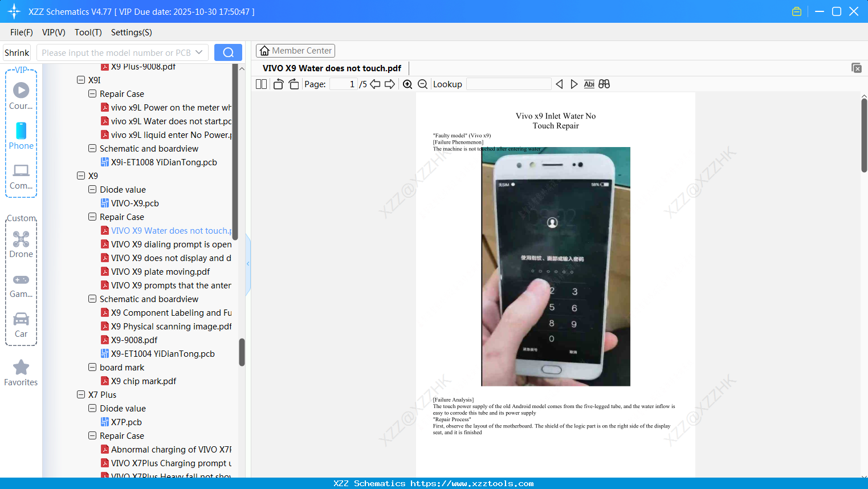The height and width of the screenshot is (489, 868).
Task: Open VIVO X9 prompts that the antenna file
Action: [x=166, y=285]
